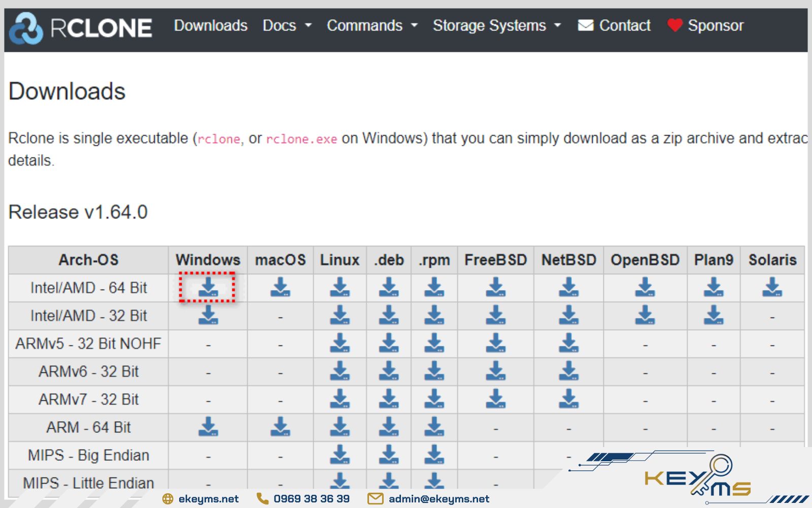Download FreeBSD ARMv7 32 Bit build
This screenshot has height=508, width=812.
(x=495, y=399)
